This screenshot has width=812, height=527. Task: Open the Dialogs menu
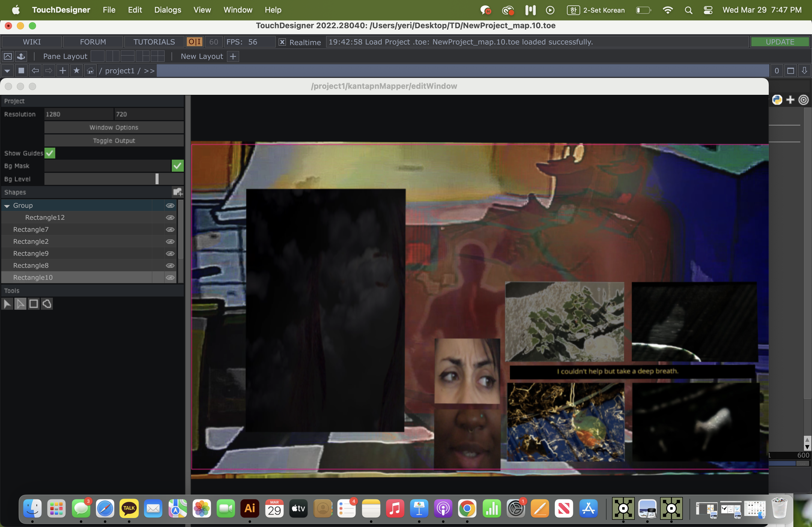click(168, 10)
